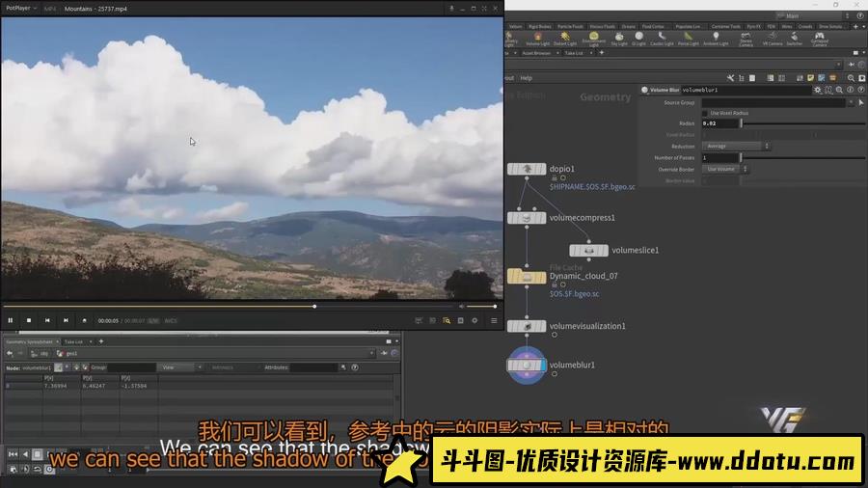This screenshot has height=488, width=868.
Task: Select the Ambient Light shelf tool
Action: coord(716,39)
